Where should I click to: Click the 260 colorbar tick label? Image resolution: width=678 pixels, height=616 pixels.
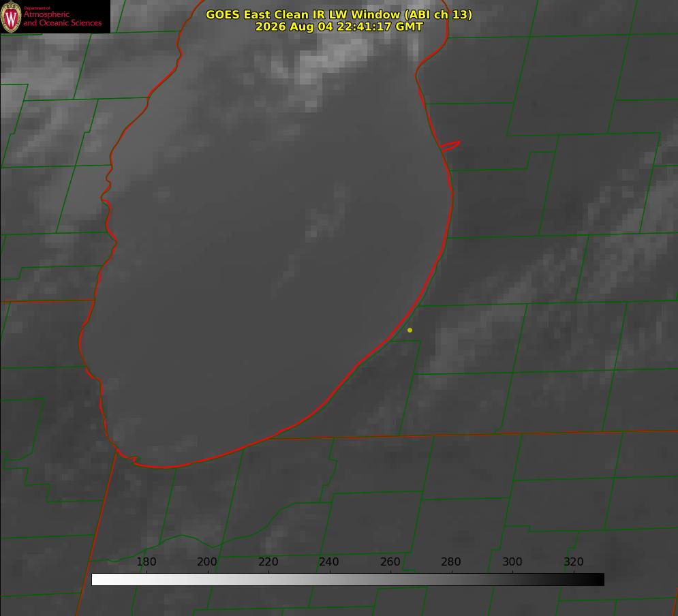[x=390, y=561]
